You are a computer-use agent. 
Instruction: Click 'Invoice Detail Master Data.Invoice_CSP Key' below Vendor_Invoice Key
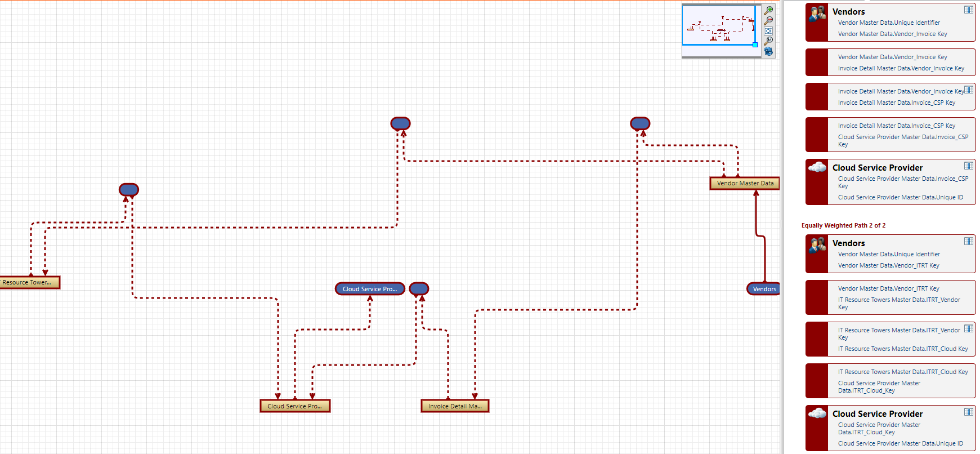(896, 103)
